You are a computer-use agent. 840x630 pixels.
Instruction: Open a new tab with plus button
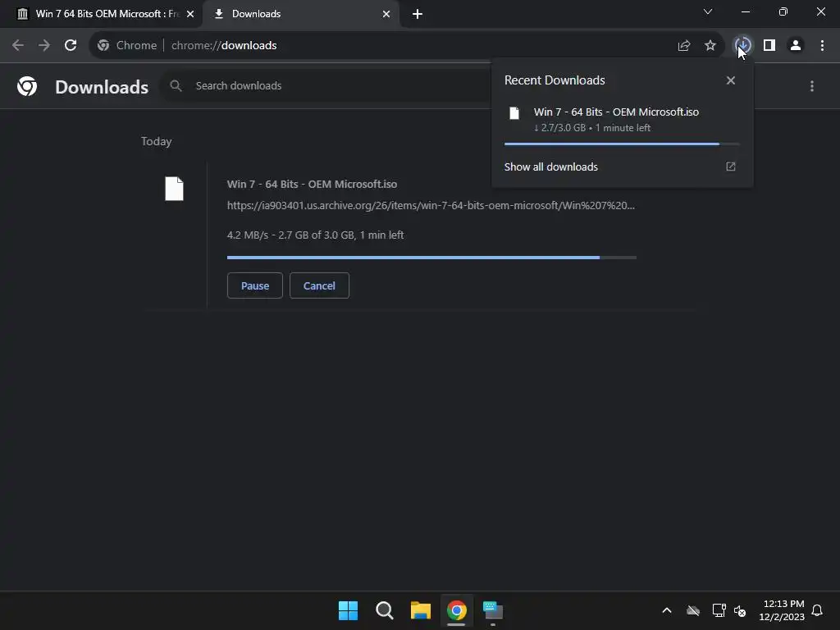point(418,14)
